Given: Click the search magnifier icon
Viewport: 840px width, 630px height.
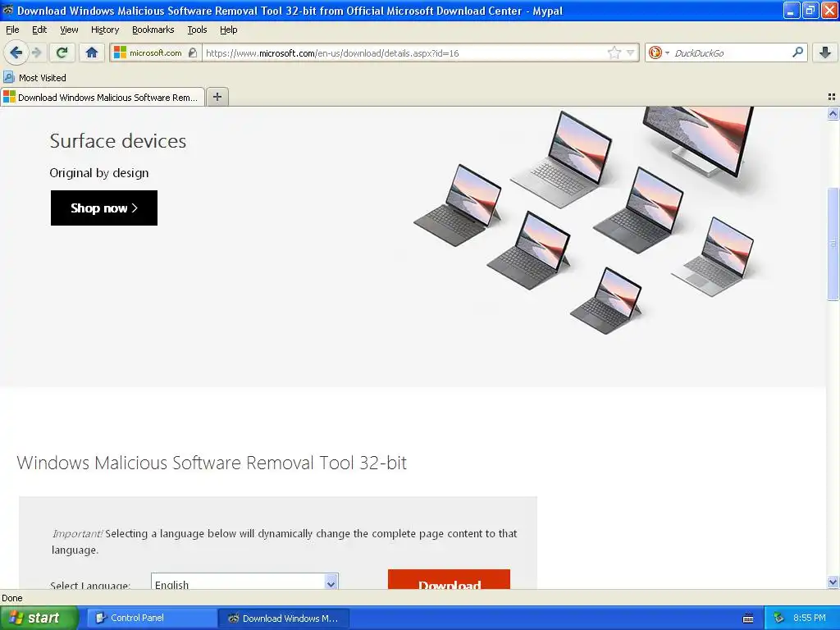Looking at the screenshot, I should [797, 52].
